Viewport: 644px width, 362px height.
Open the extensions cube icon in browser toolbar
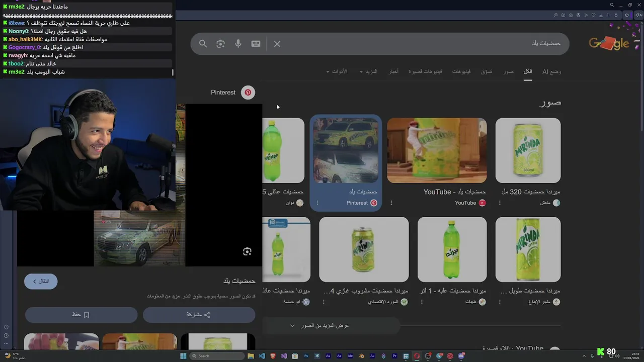click(627, 15)
